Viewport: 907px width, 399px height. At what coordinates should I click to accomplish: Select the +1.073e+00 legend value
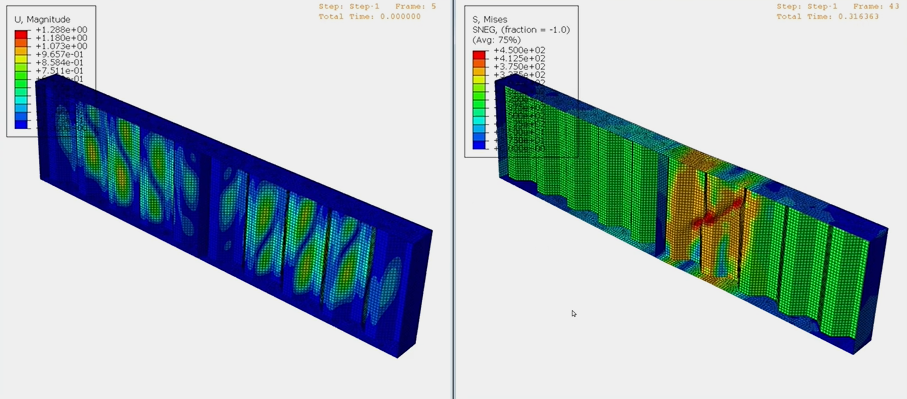coord(61,46)
